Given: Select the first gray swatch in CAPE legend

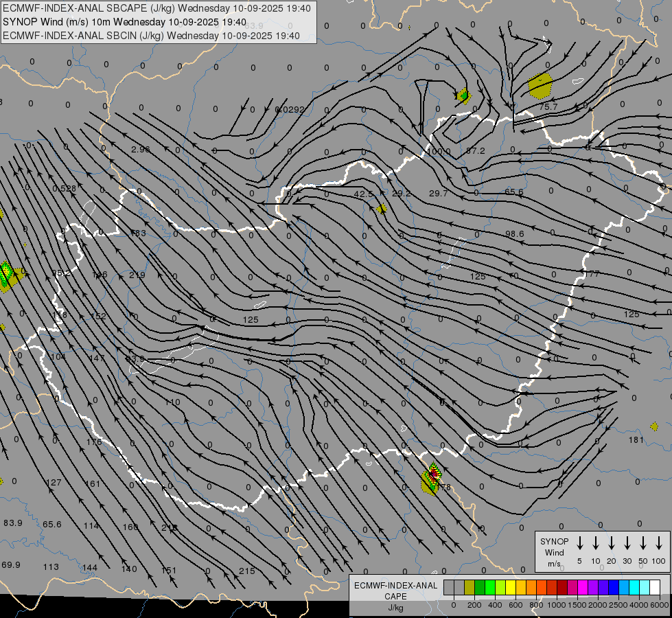Looking at the screenshot, I should click(x=449, y=587).
